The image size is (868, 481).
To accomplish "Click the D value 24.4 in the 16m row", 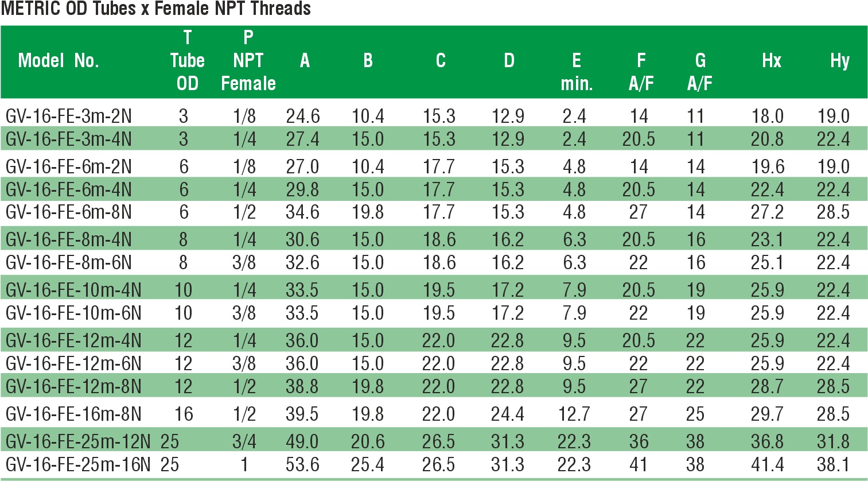I will (x=507, y=414).
